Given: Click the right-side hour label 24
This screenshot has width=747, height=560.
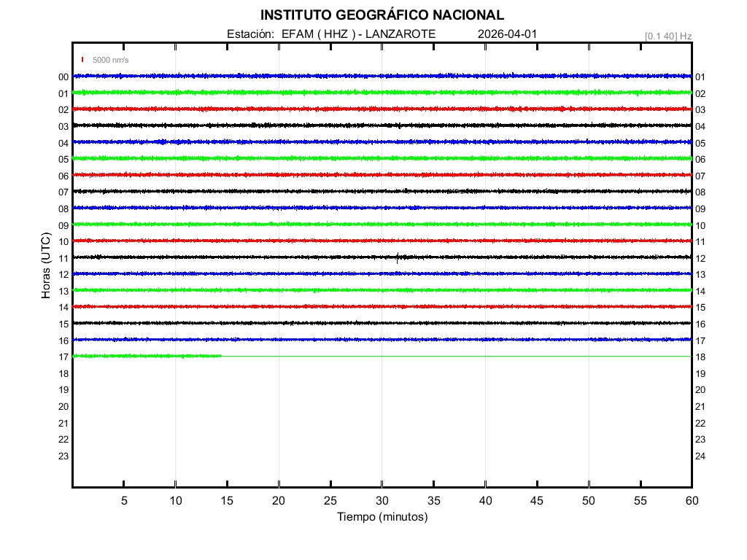Looking at the screenshot, I should coord(700,456).
